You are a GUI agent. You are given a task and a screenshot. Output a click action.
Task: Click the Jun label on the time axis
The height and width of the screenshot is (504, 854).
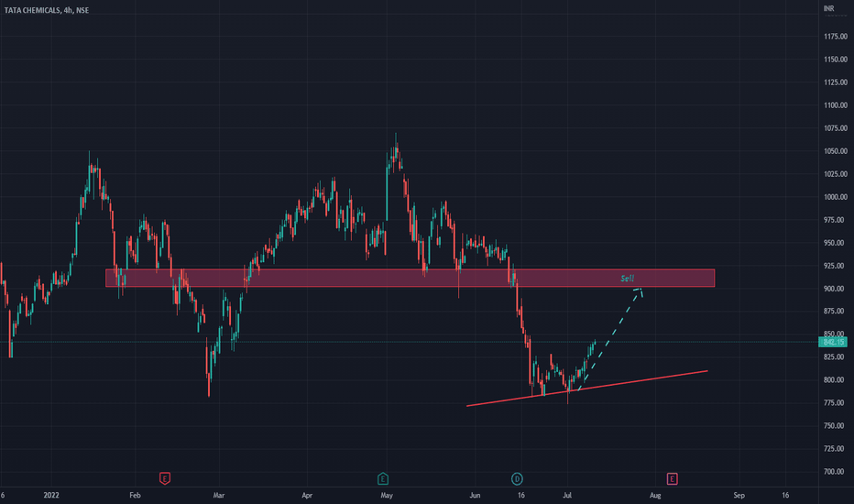475,495
